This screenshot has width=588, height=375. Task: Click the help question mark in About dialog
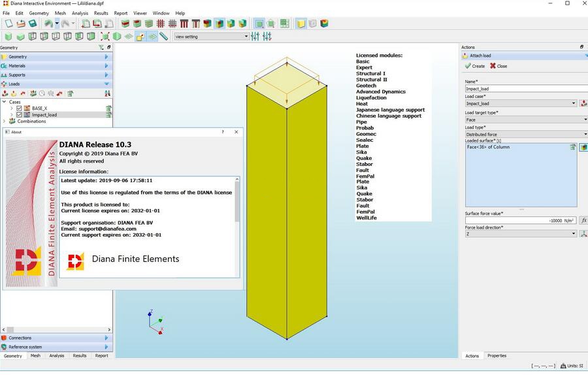click(x=223, y=132)
